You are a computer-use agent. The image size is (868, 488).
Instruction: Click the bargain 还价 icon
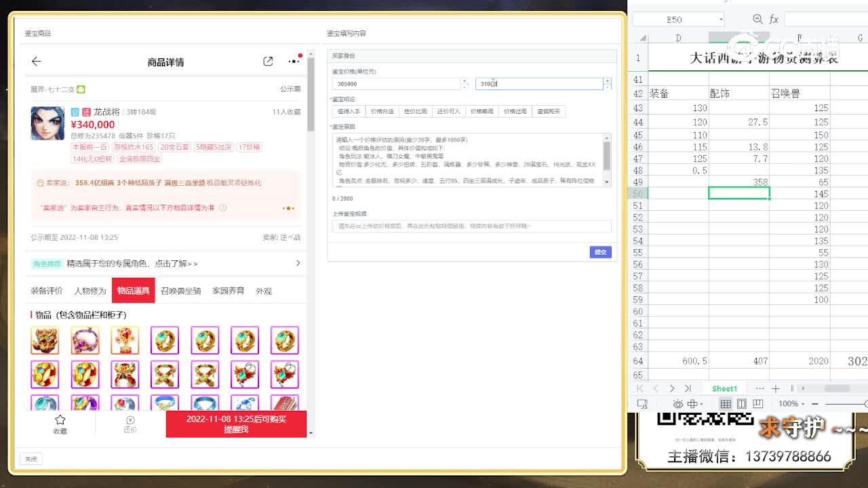(x=130, y=420)
